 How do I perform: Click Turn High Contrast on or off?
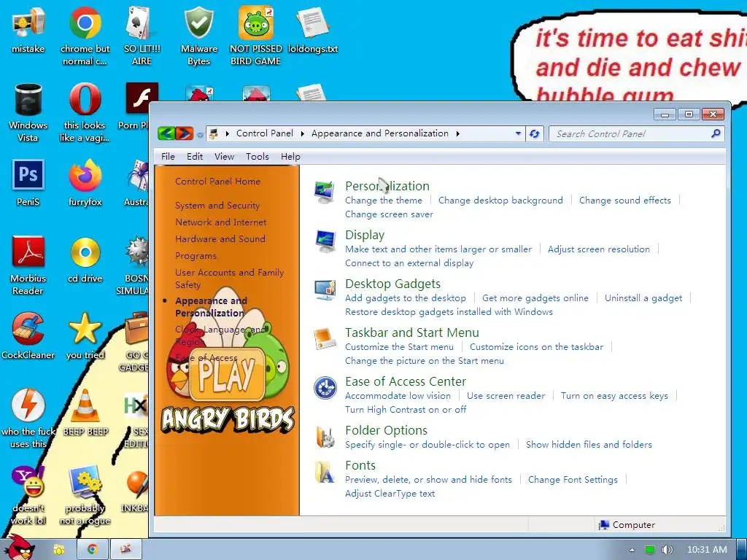[406, 410]
